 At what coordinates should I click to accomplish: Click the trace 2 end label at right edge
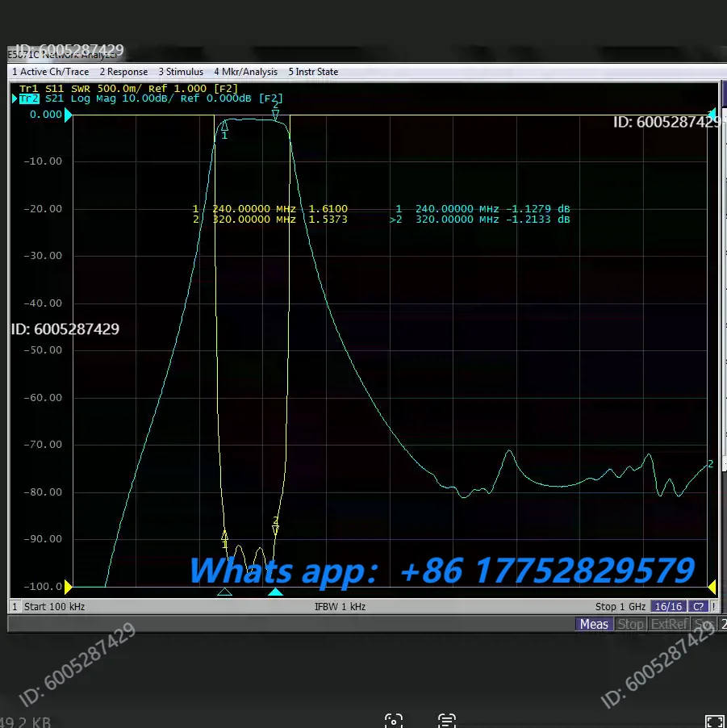710,464
